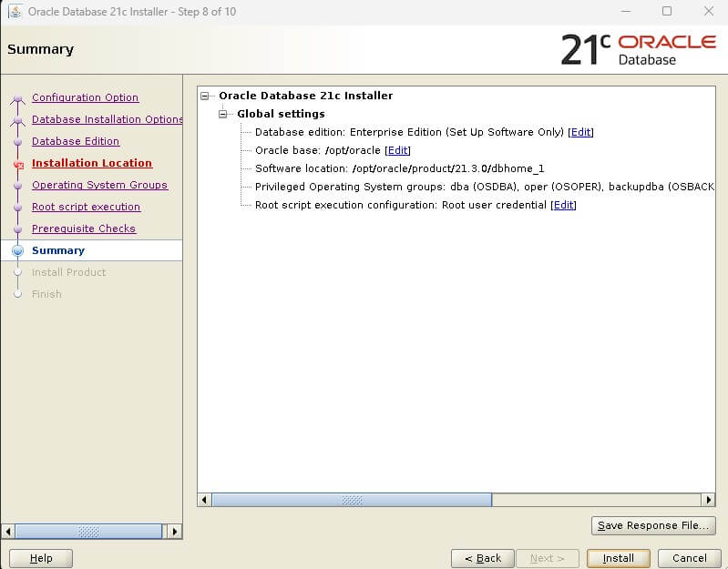Click the Summary current-step bullet icon
The height and width of the screenshot is (569, 728).
coord(17,251)
